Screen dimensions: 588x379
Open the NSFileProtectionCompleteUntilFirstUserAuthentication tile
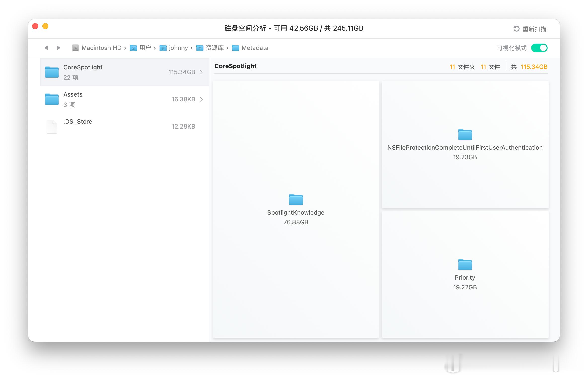click(x=465, y=144)
